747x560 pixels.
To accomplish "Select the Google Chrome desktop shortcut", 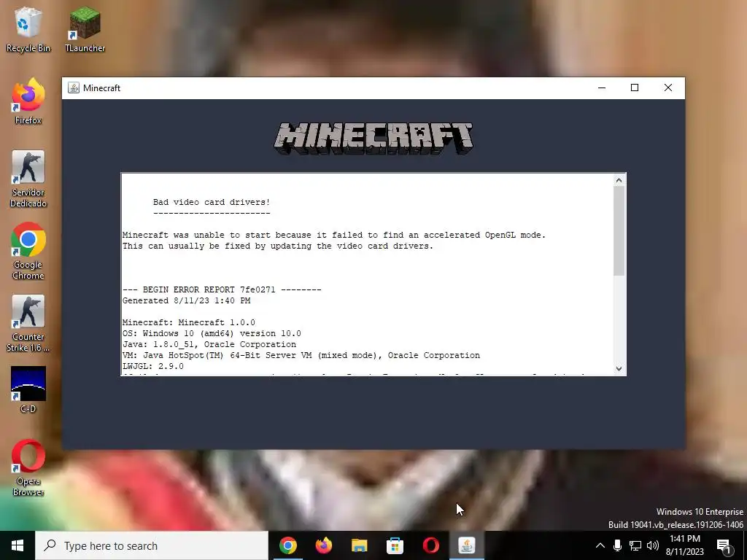I will tap(28, 252).
